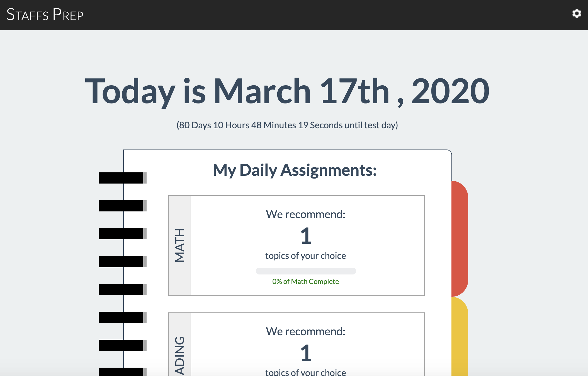Click the countdown until test day text

click(287, 125)
